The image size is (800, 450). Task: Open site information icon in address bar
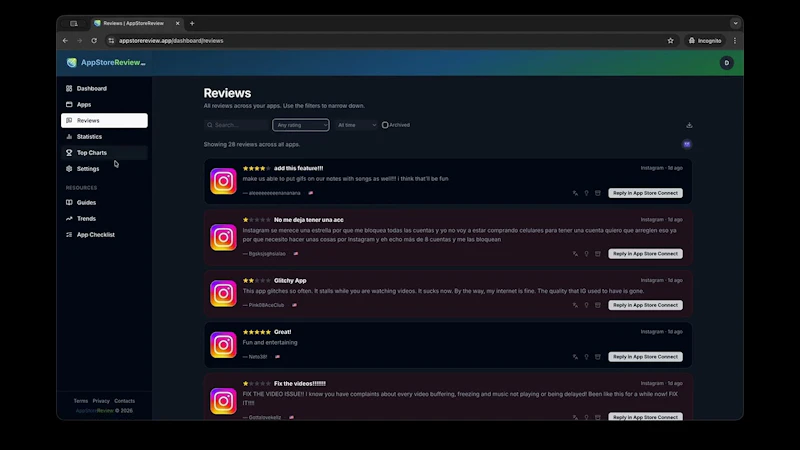(x=111, y=41)
